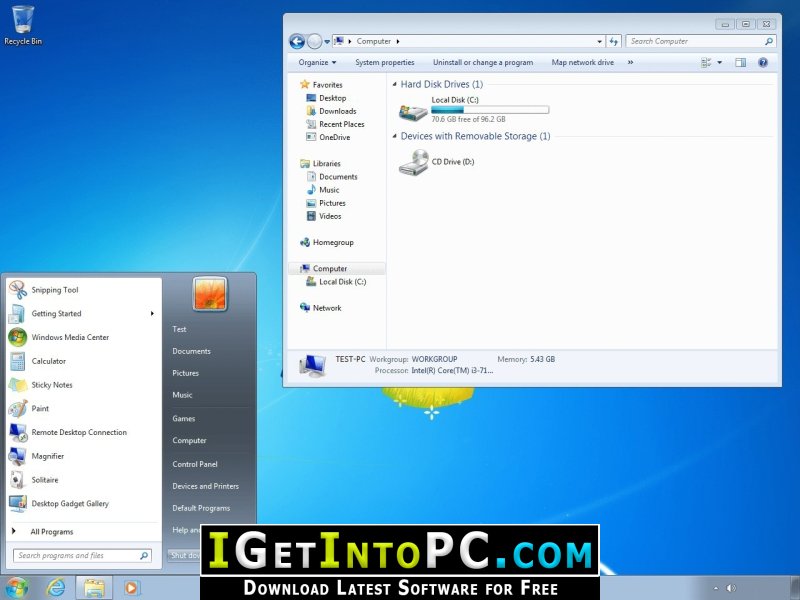This screenshot has height=600, width=800.
Task: Select CD Drive (D:) icon
Action: (413, 162)
